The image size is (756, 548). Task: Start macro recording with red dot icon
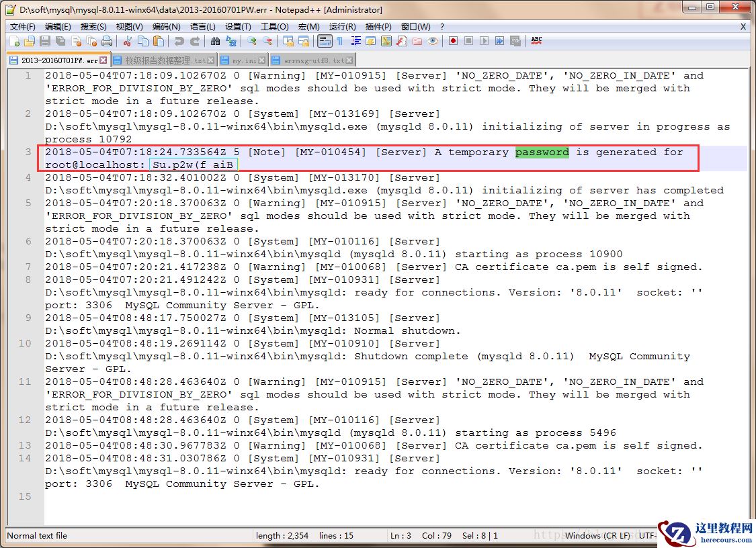coord(454,42)
